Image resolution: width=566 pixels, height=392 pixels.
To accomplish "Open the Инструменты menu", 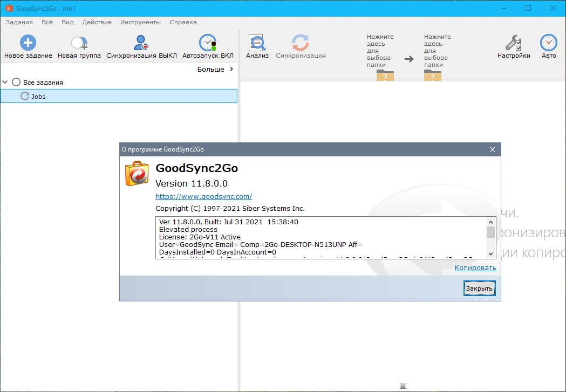I will (140, 22).
